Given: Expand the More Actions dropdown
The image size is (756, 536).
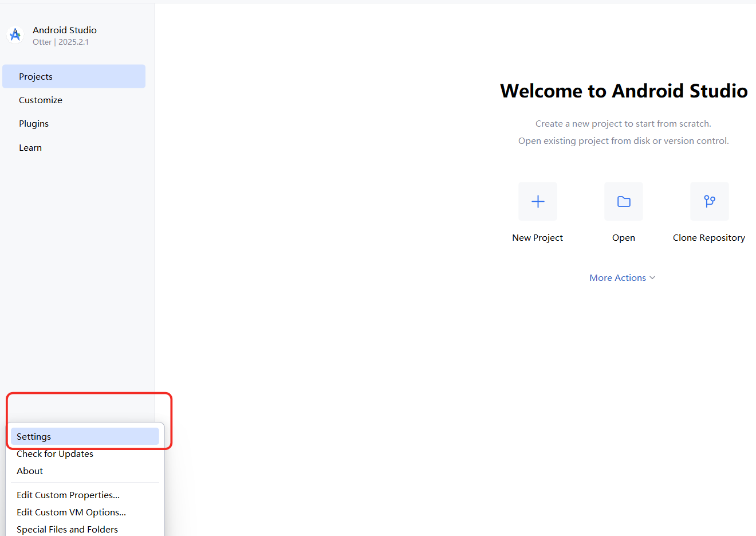Looking at the screenshot, I should coord(623,277).
